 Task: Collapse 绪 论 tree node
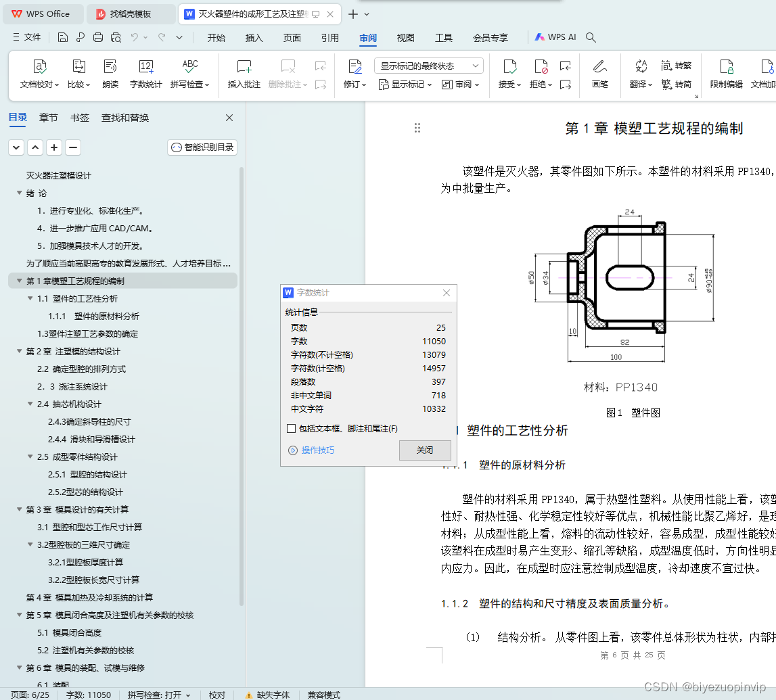(20, 193)
